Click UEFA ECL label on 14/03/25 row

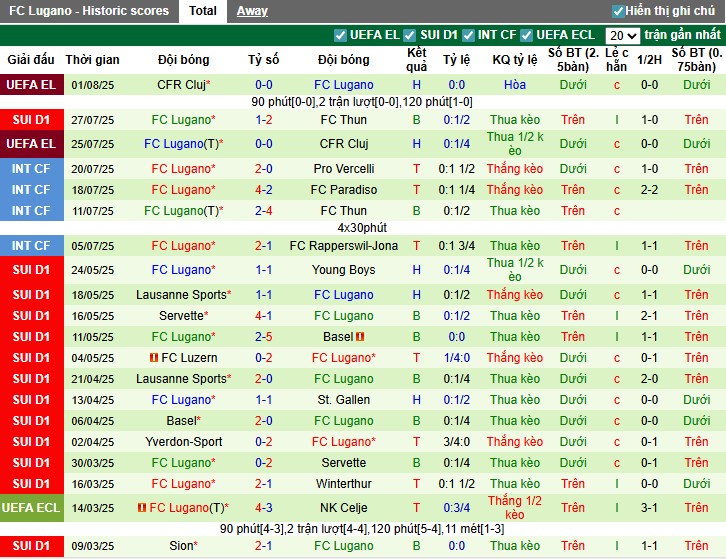31,508
